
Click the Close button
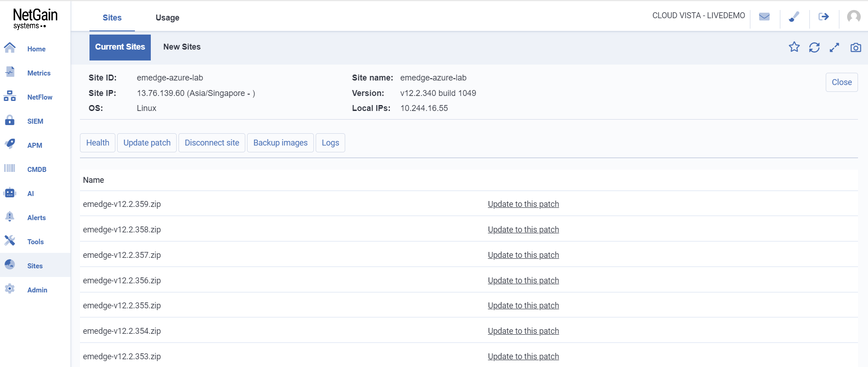pos(842,82)
